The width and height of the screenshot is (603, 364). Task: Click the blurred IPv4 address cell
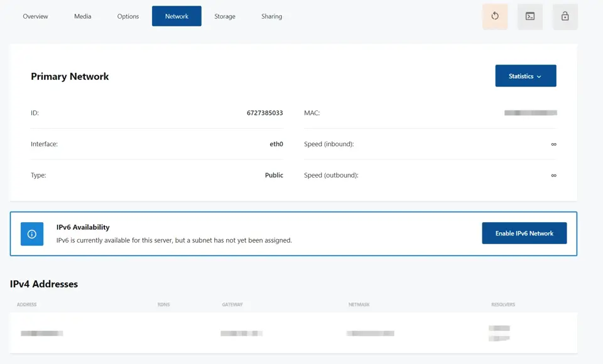42,333
